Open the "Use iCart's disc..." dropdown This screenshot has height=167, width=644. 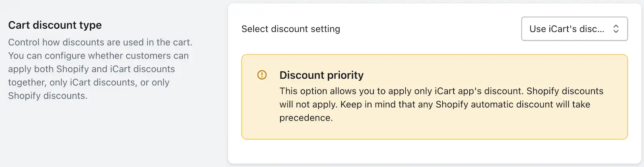[574, 29]
